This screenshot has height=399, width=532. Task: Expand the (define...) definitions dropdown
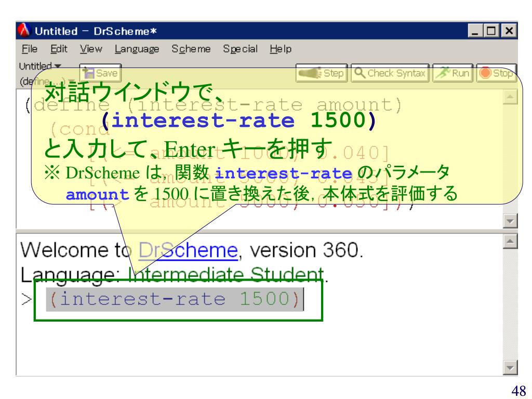coord(47,82)
